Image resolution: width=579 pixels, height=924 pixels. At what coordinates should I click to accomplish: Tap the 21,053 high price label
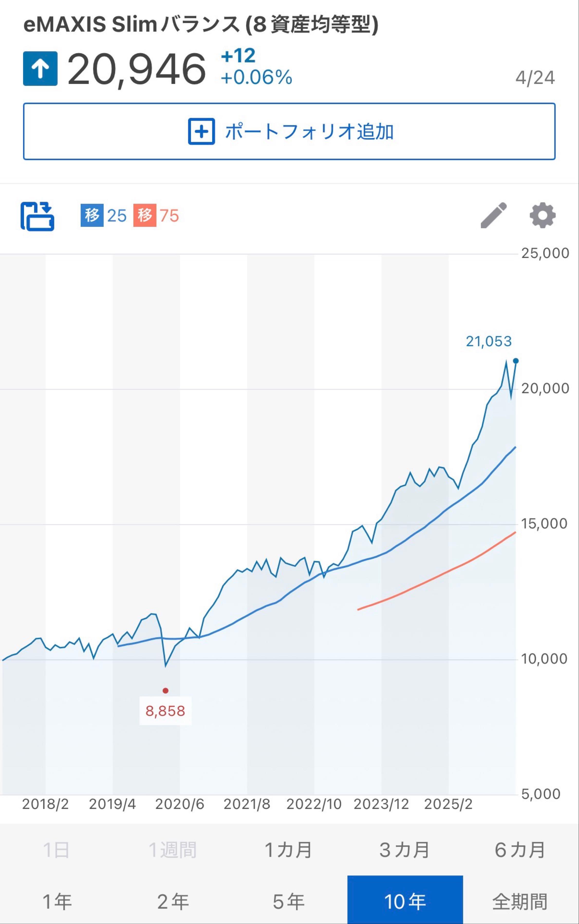489,341
